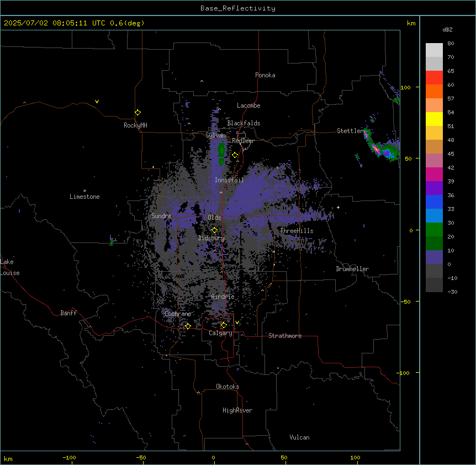Click the dBZ legend heading
The width and height of the screenshot is (476, 465).
(447, 30)
